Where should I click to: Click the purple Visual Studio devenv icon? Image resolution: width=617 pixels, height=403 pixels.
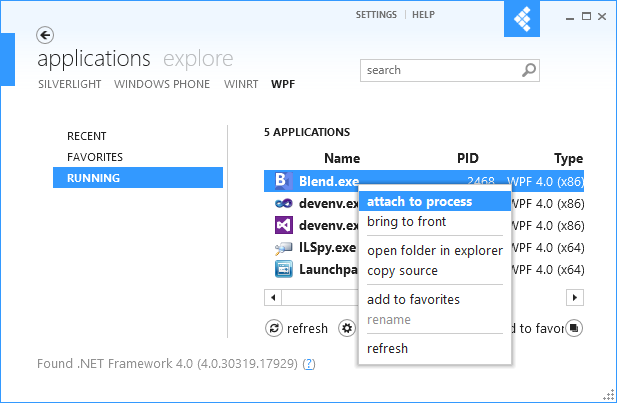[283, 225]
